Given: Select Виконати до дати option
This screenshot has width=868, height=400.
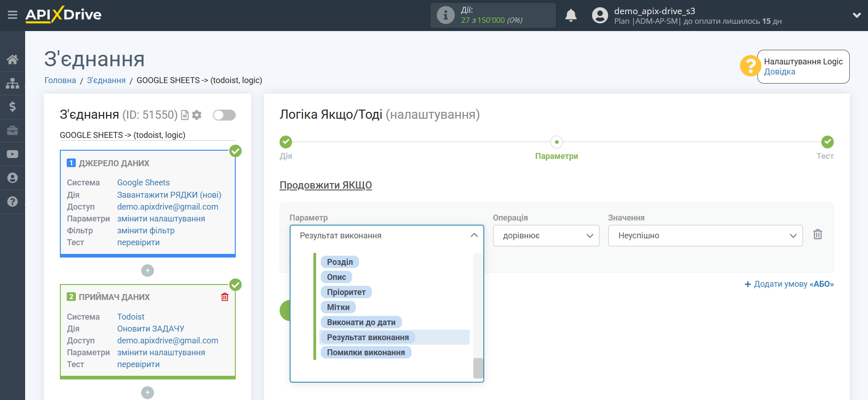Looking at the screenshot, I should coord(361,322).
